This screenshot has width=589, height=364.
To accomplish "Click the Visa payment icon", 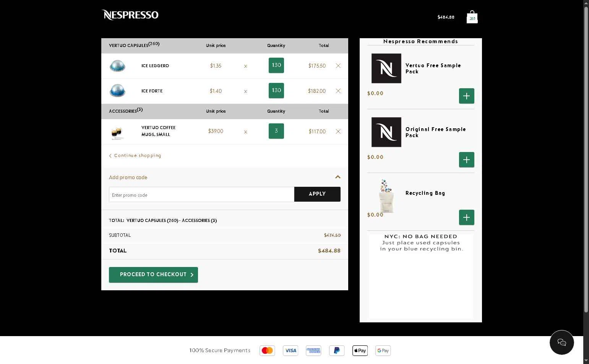I will coord(290,351).
